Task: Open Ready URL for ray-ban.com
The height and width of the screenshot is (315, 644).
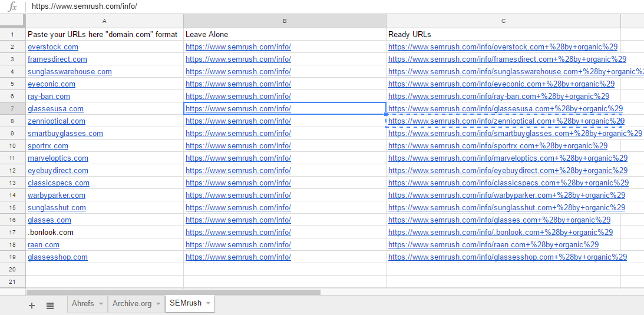Action: click(498, 97)
